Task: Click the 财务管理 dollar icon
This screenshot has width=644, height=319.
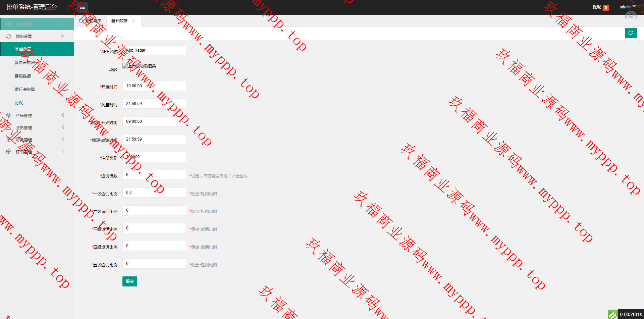Action: coord(9,140)
